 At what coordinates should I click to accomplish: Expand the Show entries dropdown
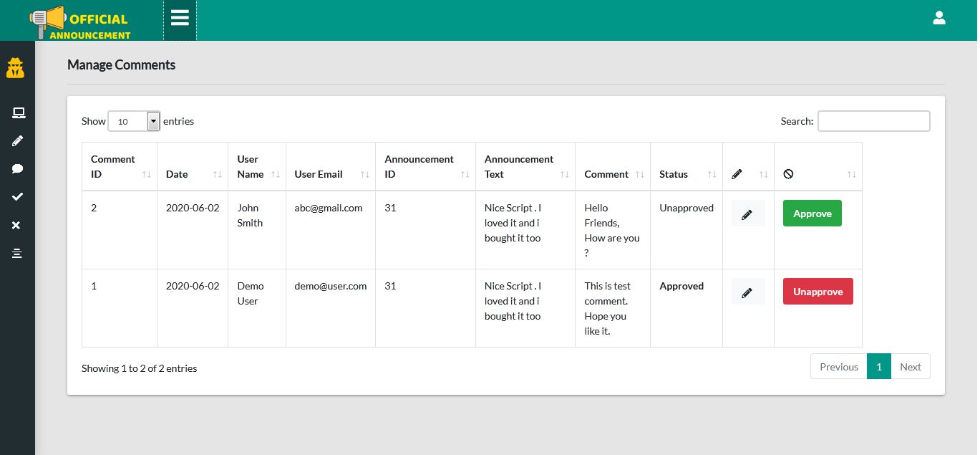pyautogui.click(x=134, y=122)
